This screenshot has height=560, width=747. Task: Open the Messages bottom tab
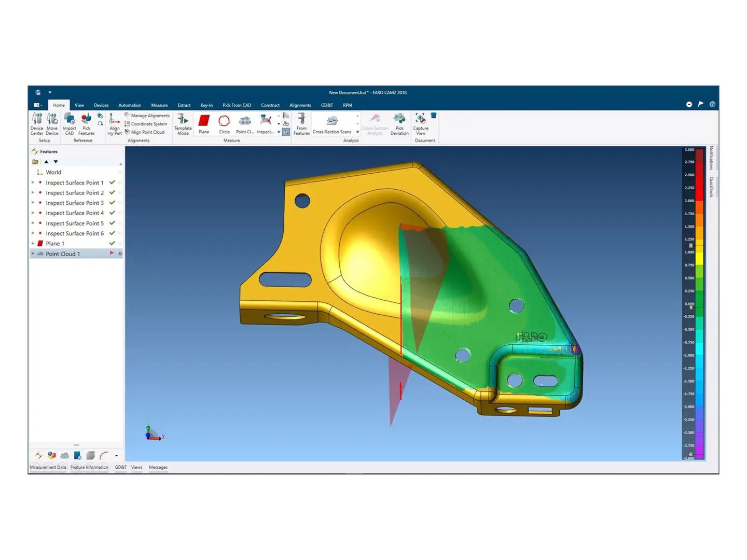[x=158, y=467]
